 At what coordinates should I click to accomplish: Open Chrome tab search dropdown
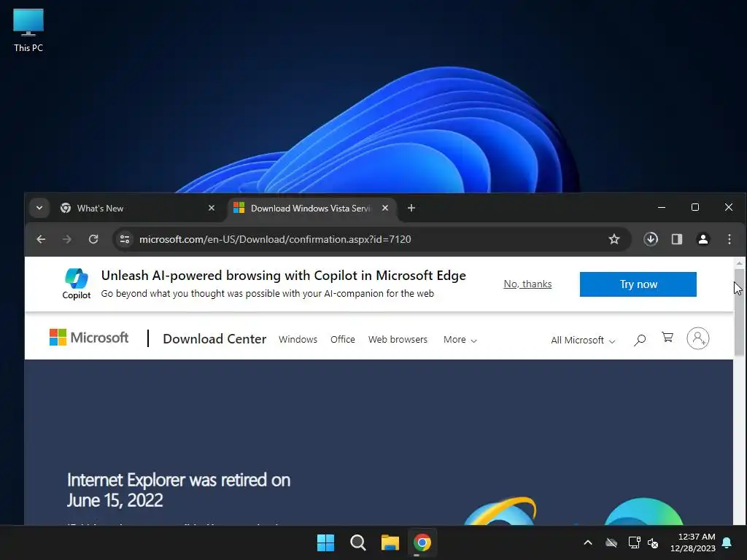tap(39, 208)
